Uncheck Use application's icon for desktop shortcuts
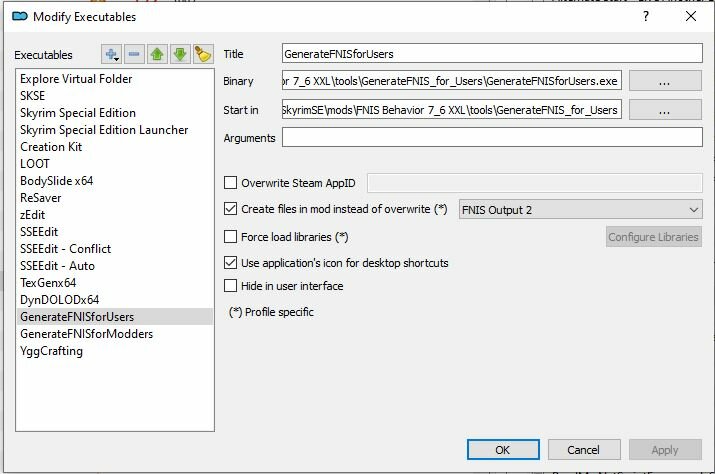 point(231,263)
